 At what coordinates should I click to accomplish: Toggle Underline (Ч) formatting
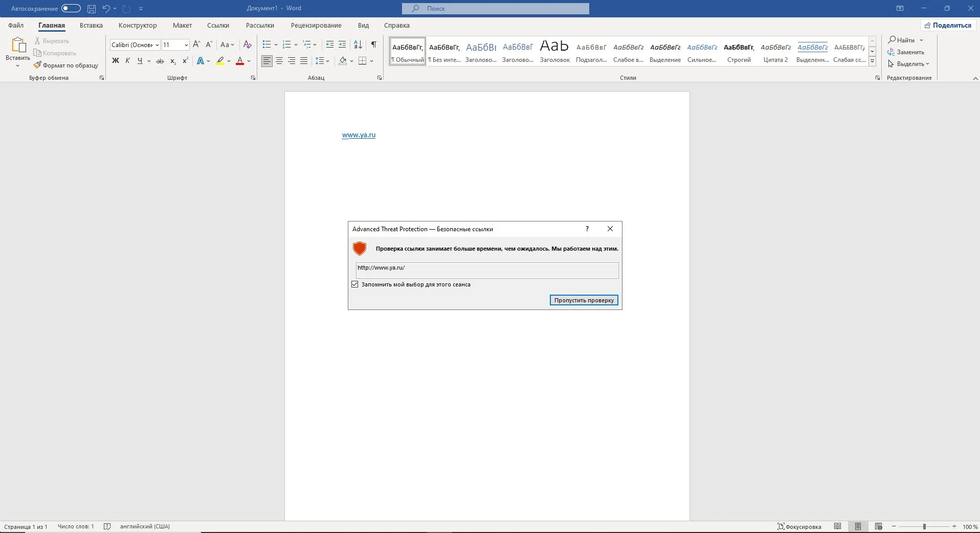(140, 61)
